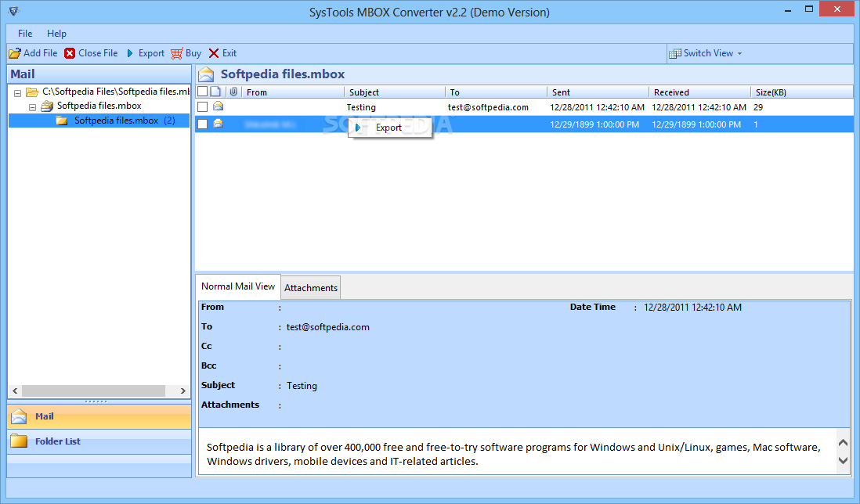Image resolution: width=860 pixels, height=504 pixels.
Task: Sort by the Subject column header
Action: 394,92
